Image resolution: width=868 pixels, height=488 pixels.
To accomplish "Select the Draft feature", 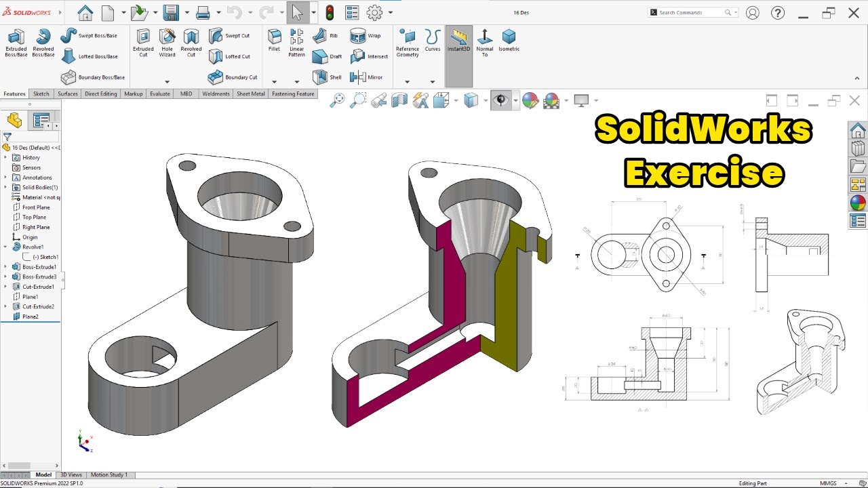I will [x=327, y=56].
